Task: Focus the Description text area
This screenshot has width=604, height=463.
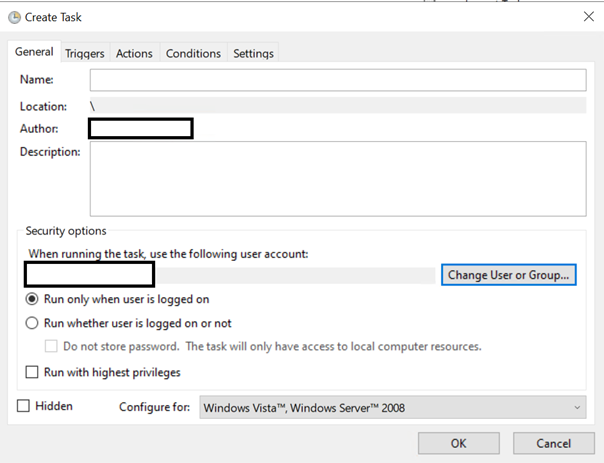Action: pyautogui.click(x=337, y=178)
